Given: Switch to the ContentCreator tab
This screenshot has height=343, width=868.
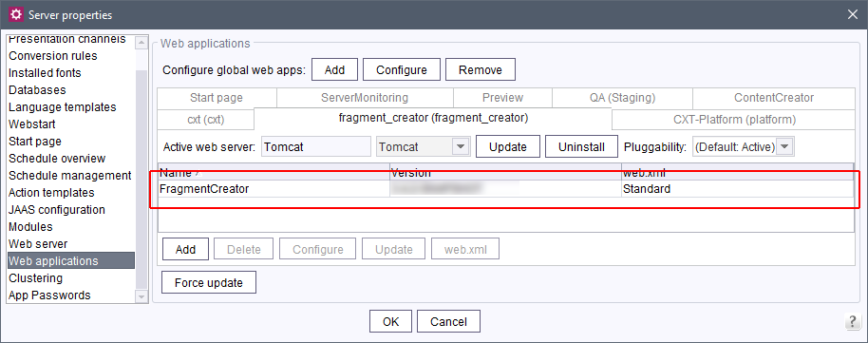Looking at the screenshot, I should pos(774,98).
